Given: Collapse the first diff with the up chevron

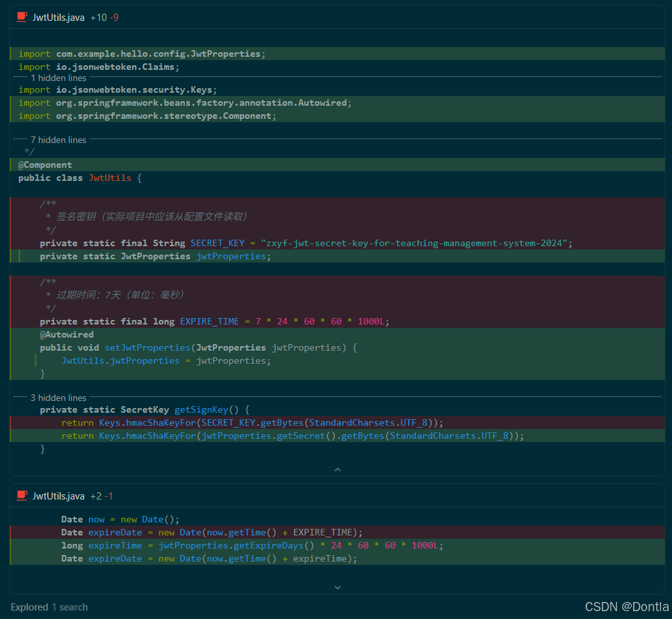Looking at the screenshot, I should (x=338, y=469).
